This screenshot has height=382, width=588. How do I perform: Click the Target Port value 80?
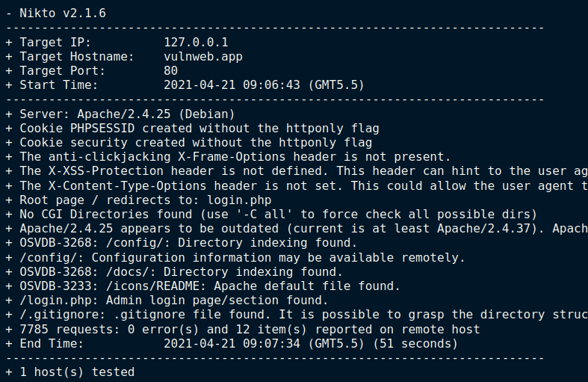coord(170,70)
